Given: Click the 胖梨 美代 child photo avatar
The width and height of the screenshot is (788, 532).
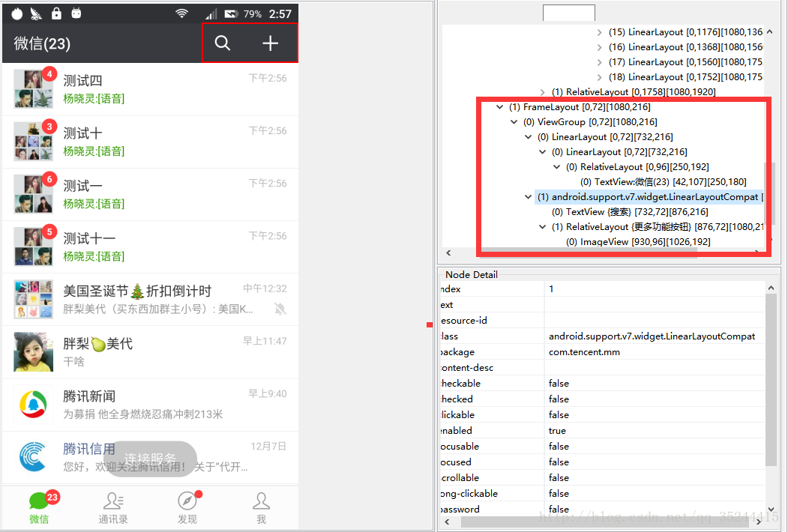Looking at the screenshot, I should tap(33, 351).
